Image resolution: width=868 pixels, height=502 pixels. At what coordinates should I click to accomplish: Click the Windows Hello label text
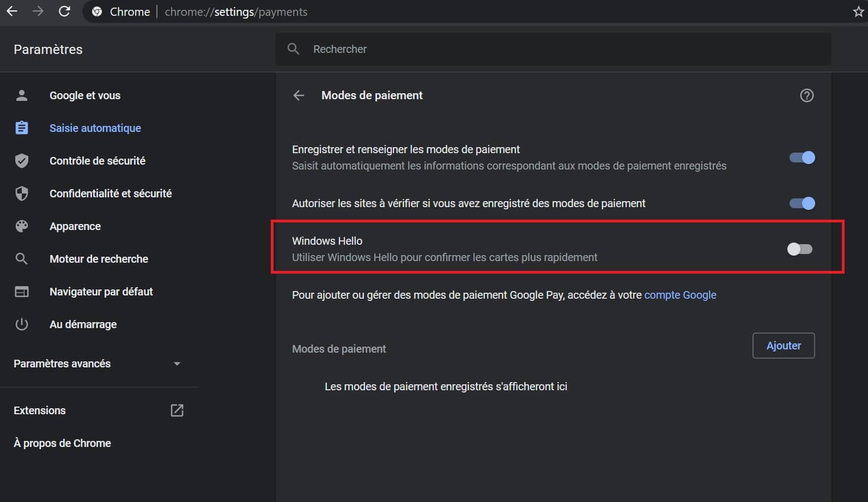(327, 241)
